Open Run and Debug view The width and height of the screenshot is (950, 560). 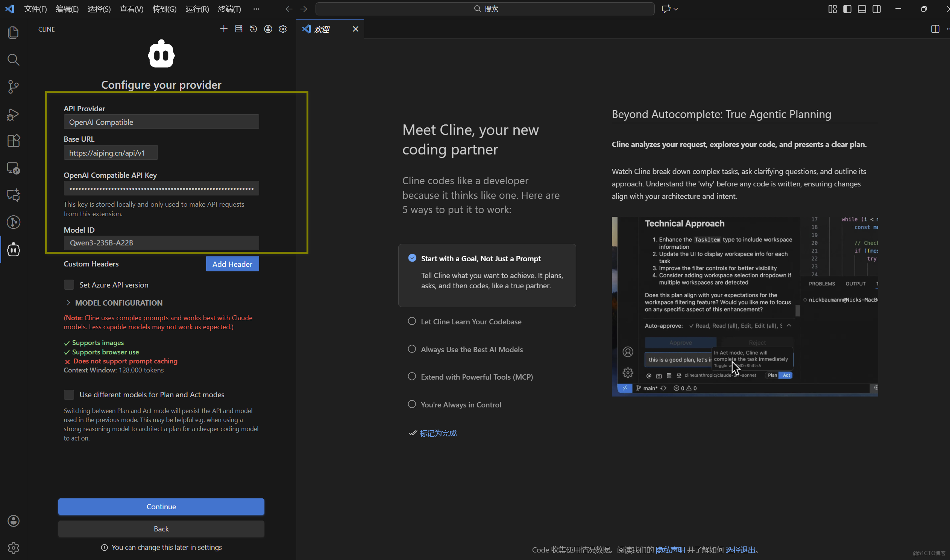tap(13, 114)
